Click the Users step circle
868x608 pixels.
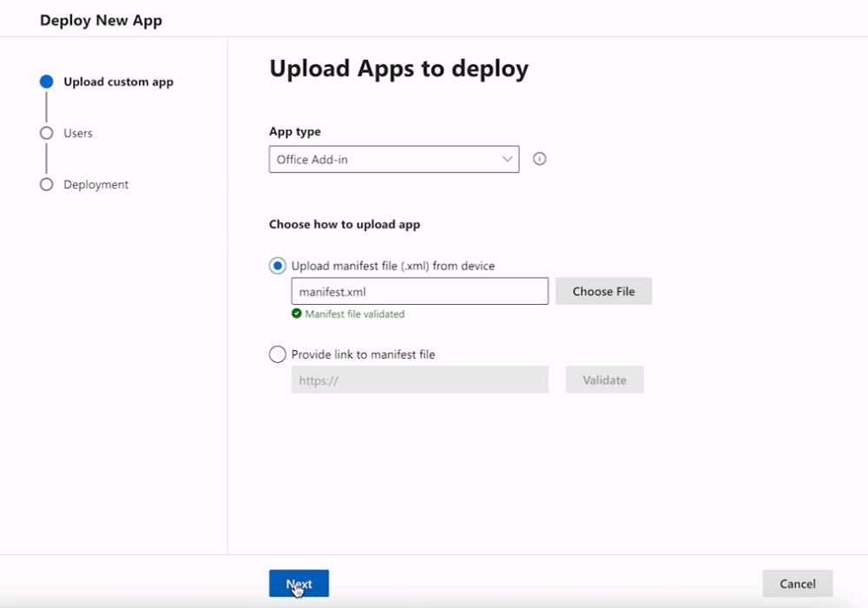[47, 133]
